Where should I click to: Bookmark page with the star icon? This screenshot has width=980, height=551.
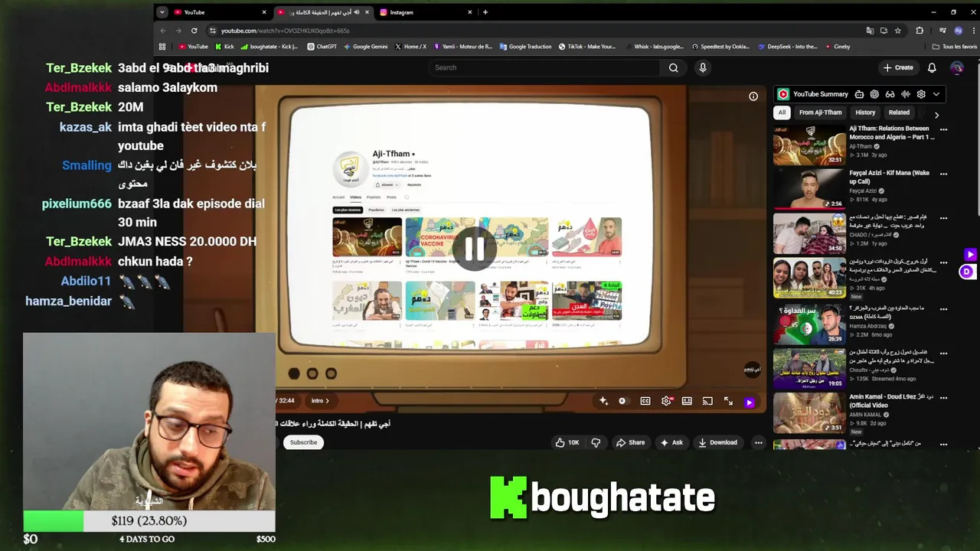(898, 31)
